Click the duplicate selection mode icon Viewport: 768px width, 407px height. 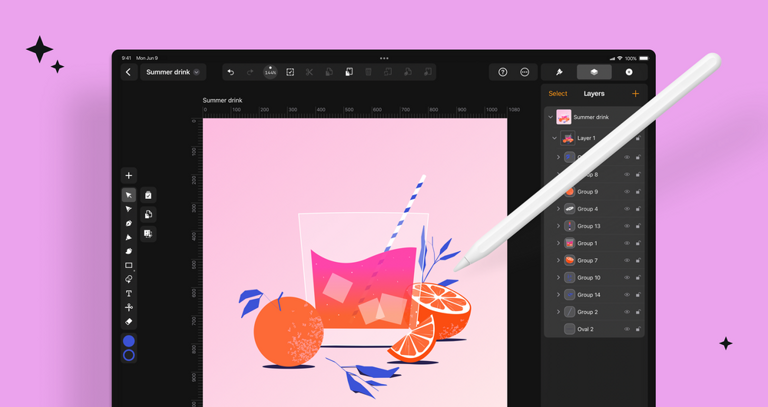148,215
